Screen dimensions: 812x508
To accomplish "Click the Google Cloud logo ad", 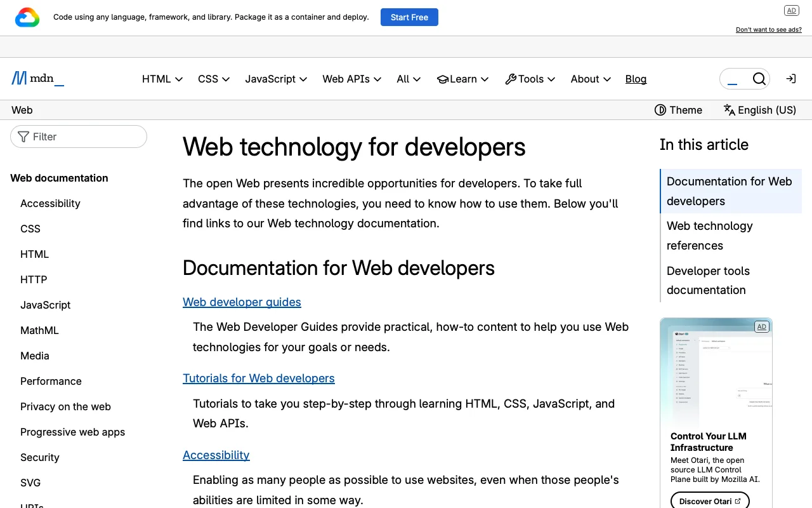I will click(x=27, y=17).
